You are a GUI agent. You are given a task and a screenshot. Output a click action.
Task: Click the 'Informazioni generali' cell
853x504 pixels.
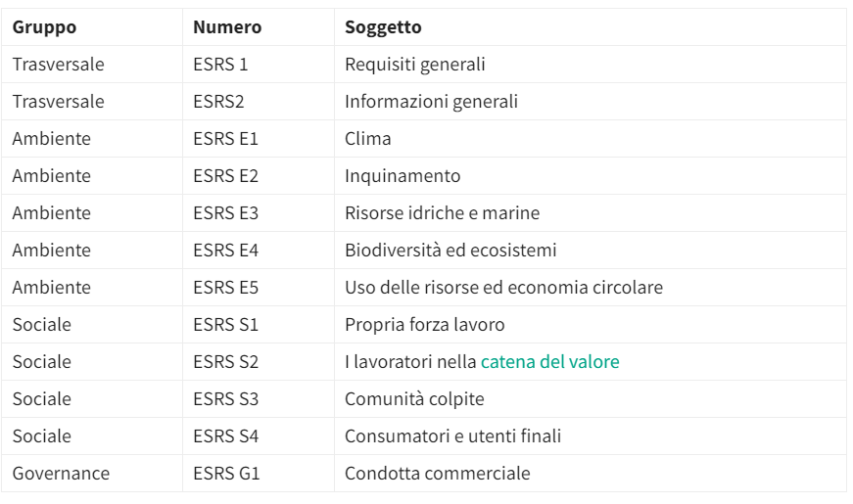431,102
